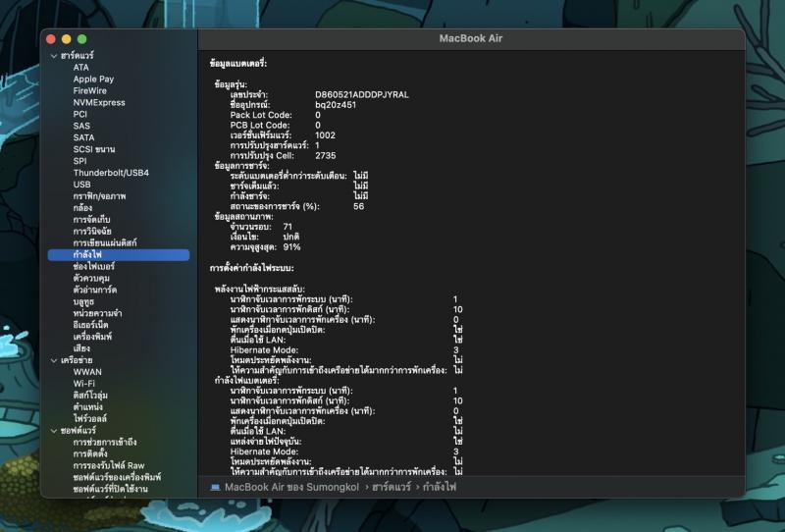The image size is (785, 532).
Task: Click the MacBook Air window title bar
Action: [x=470, y=38]
